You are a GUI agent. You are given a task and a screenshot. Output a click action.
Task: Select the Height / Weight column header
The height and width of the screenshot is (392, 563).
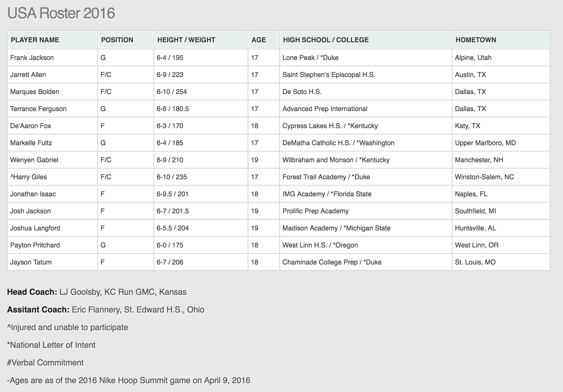point(186,40)
